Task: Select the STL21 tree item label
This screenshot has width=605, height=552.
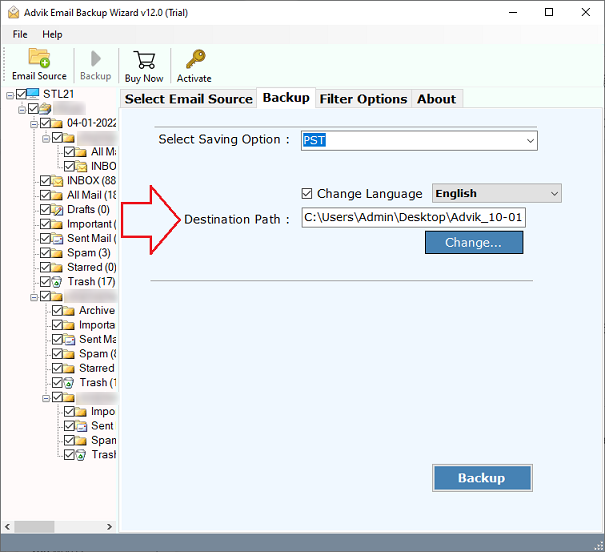Action: point(58,94)
